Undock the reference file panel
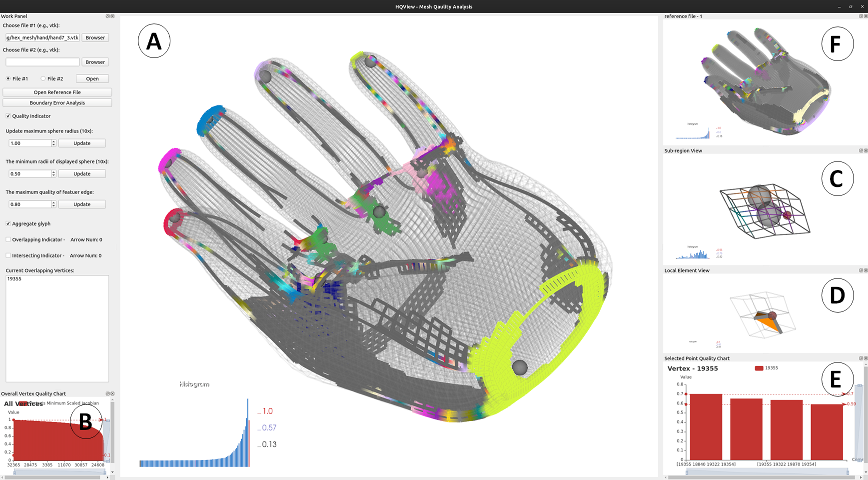The image size is (868, 480). 861,16
